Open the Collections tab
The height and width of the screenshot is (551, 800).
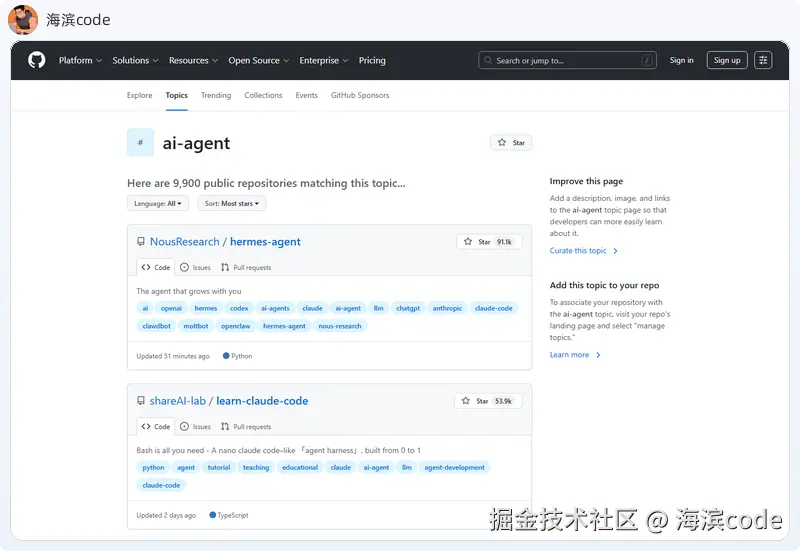[x=263, y=95]
